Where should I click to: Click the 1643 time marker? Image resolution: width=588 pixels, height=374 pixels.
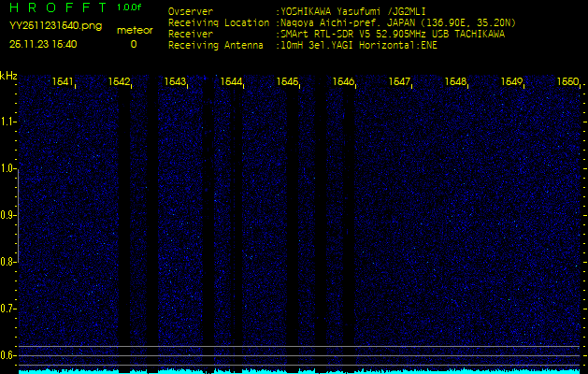(175, 81)
